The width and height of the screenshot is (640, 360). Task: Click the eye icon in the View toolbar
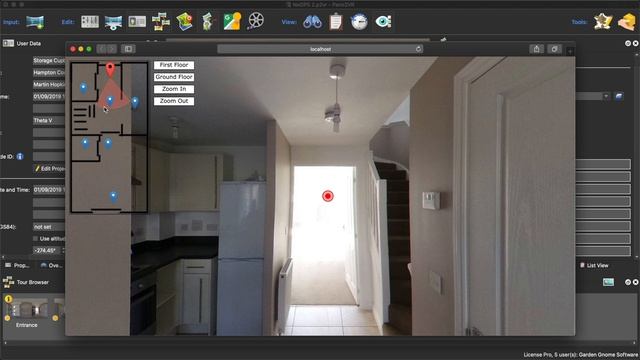point(383,22)
